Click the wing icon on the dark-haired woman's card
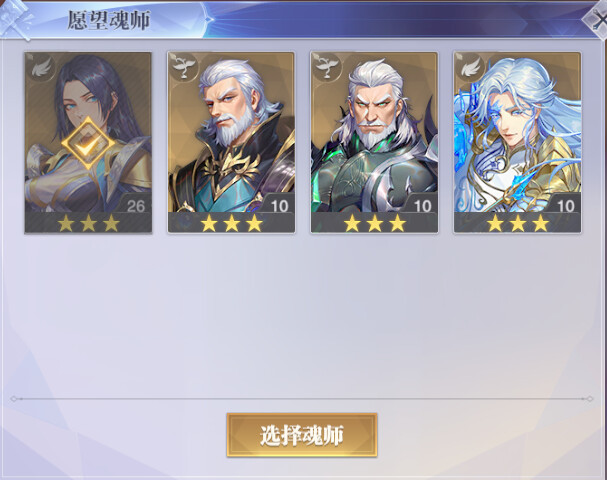Image resolution: width=607 pixels, height=480 pixels. 41,68
